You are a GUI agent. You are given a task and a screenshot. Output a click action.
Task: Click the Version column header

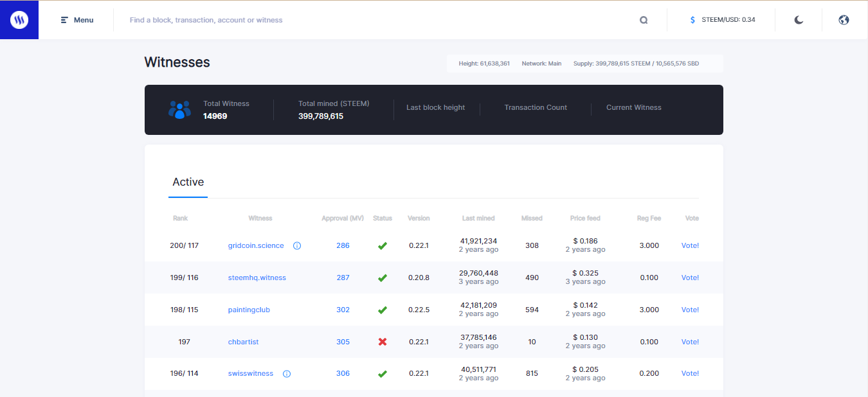419,218
